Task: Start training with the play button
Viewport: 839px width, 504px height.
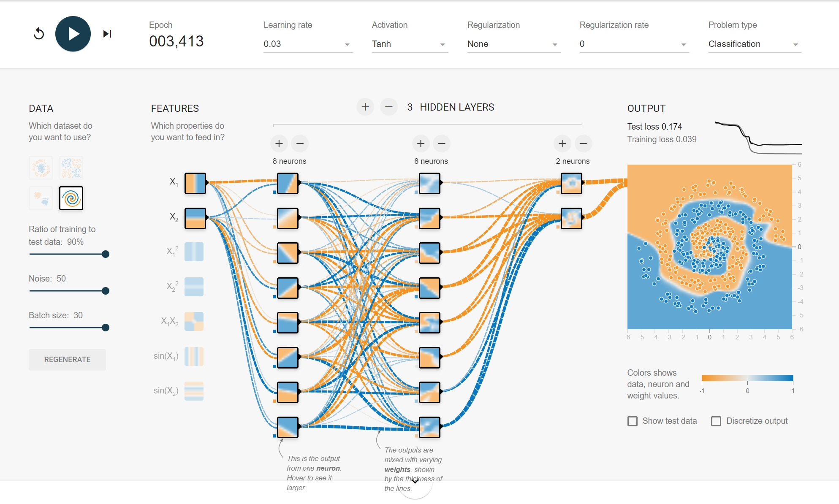Action: [x=73, y=34]
